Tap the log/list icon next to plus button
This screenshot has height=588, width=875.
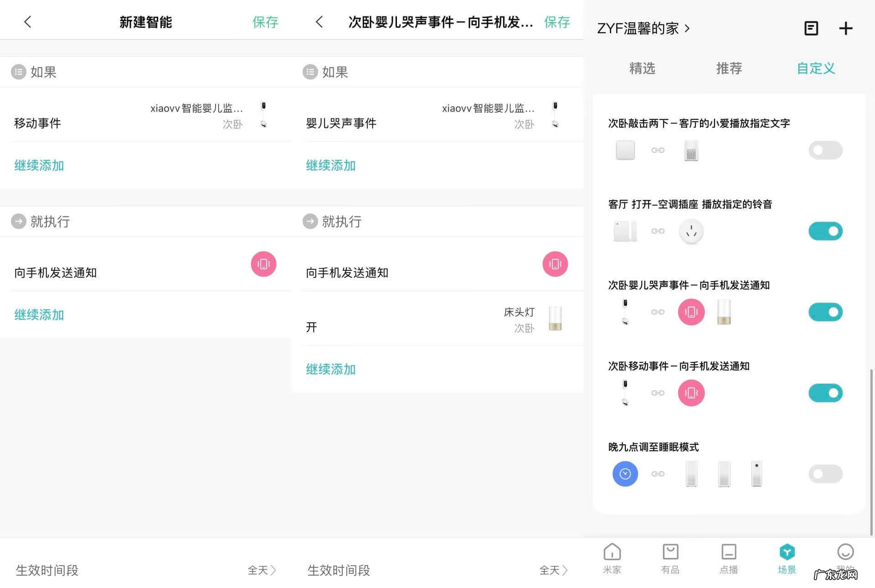pyautogui.click(x=811, y=28)
